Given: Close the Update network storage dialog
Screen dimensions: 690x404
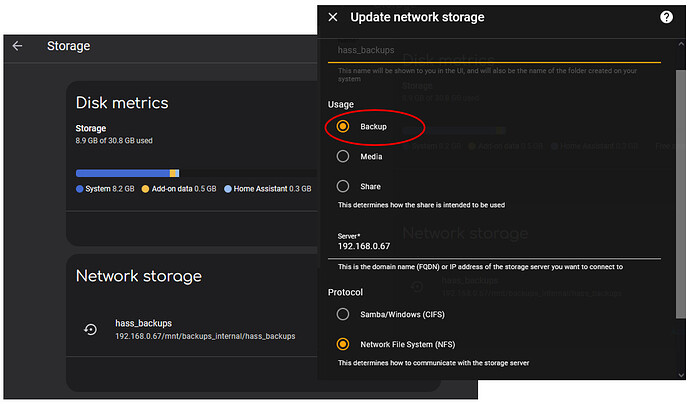Looking at the screenshot, I should (x=333, y=17).
